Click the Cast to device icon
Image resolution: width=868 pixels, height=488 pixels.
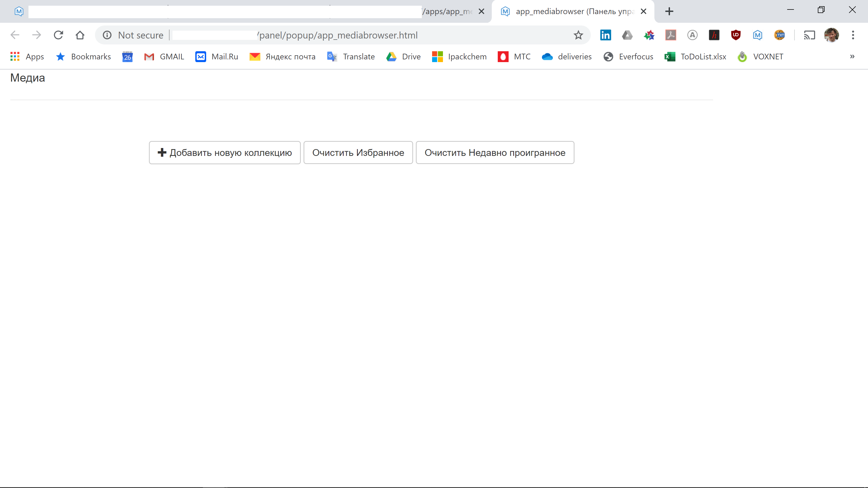click(810, 35)
